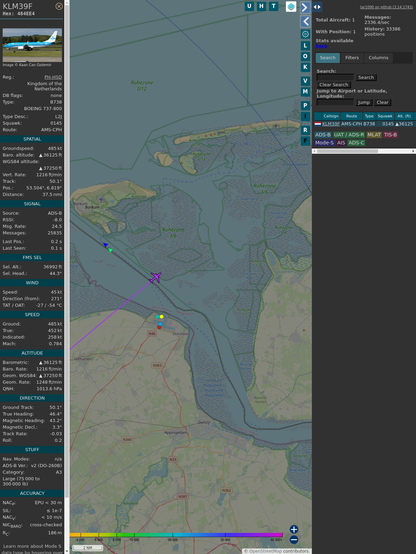The width and height of the screenshot is (416, 554).
Task: Click the Mode-S legend label
Action: tap(324, 143)
